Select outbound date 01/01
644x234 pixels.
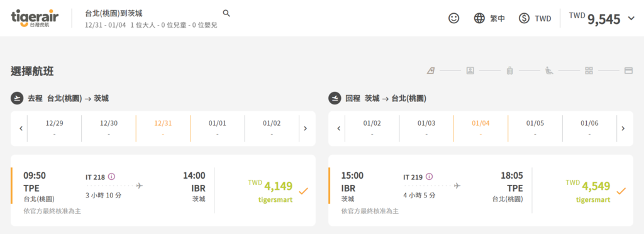(217, 128)
